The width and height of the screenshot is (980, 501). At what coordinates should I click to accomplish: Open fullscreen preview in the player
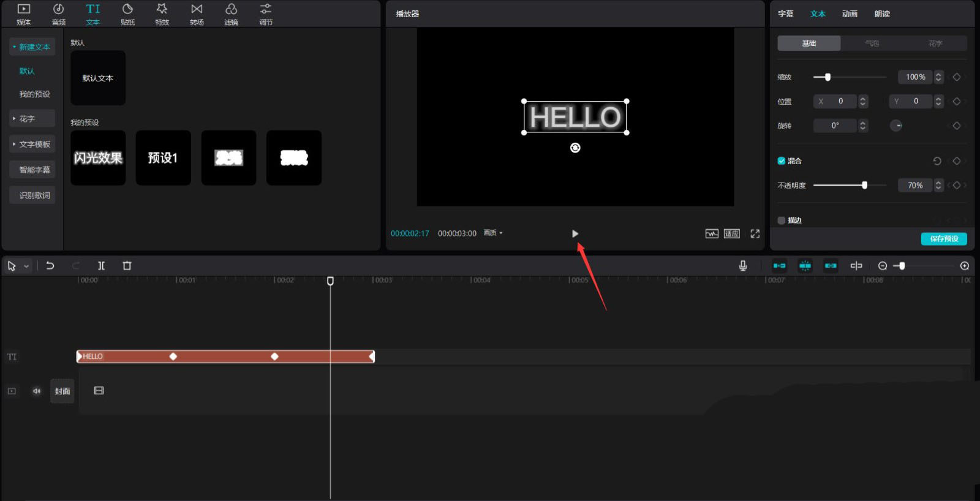coord(755,233)
